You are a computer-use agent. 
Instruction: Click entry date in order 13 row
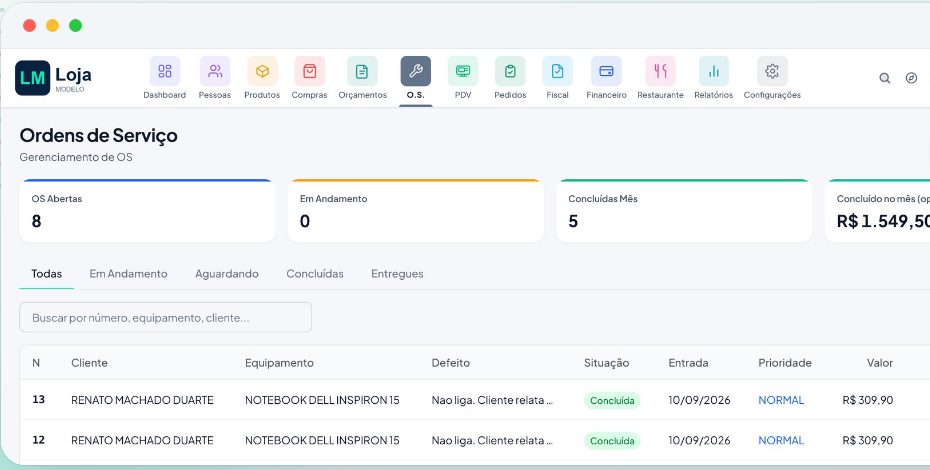699,400
